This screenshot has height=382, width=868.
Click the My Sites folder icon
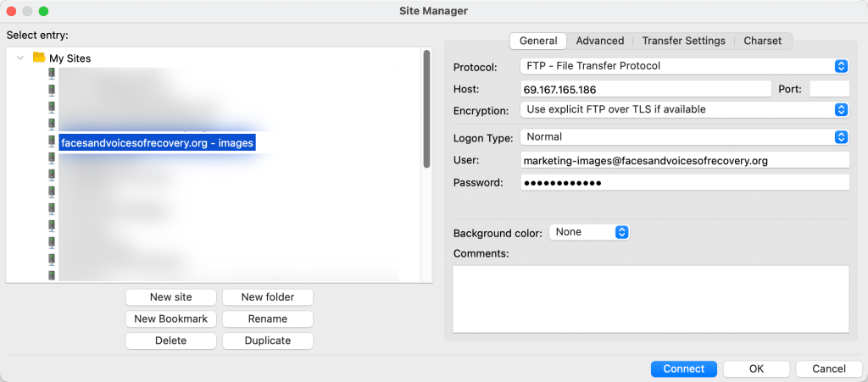coord(38,58)
